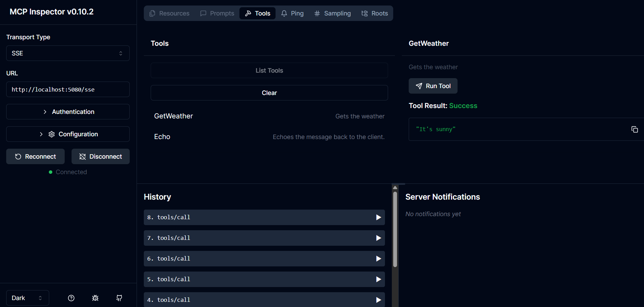Expand history entry 8 tools/call
The image size is (644, 307).
[x=264, y=218]
